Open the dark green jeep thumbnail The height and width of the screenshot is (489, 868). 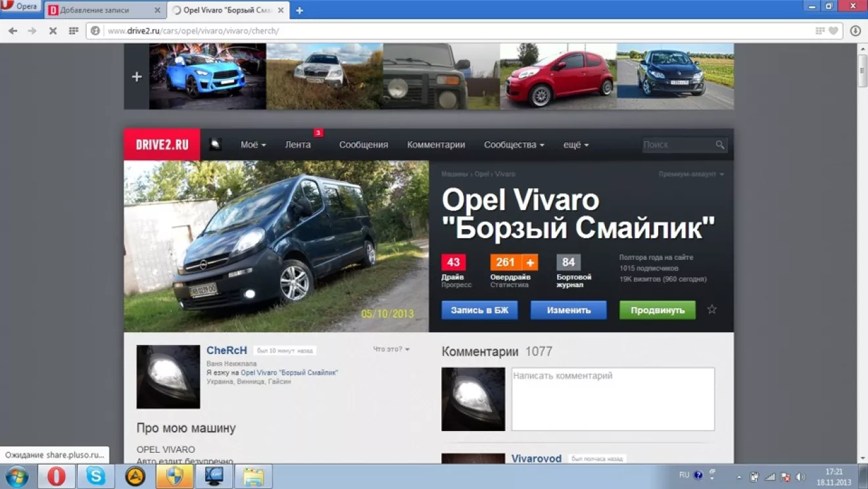442,76
